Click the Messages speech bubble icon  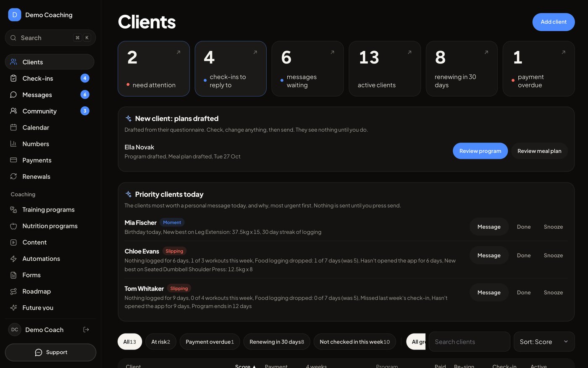click(x=13, y=95)
